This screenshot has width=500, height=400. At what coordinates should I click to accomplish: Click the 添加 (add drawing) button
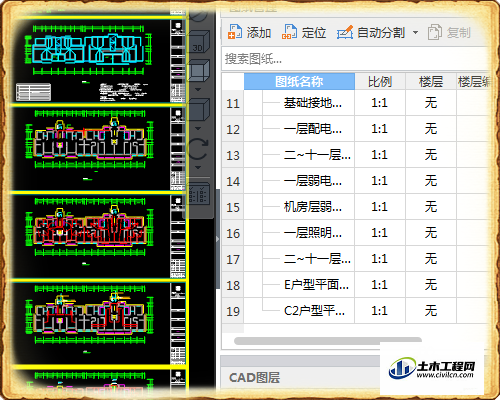249,33
